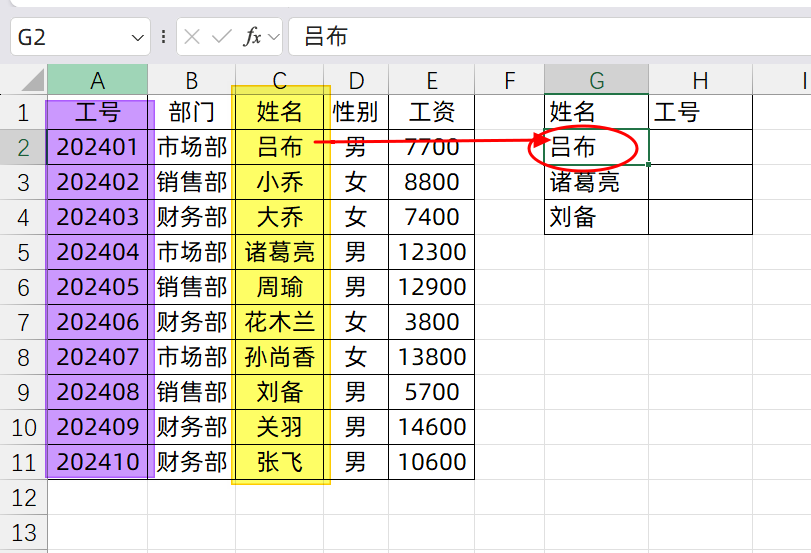Open the Name Box dropdown arrow

137,38
